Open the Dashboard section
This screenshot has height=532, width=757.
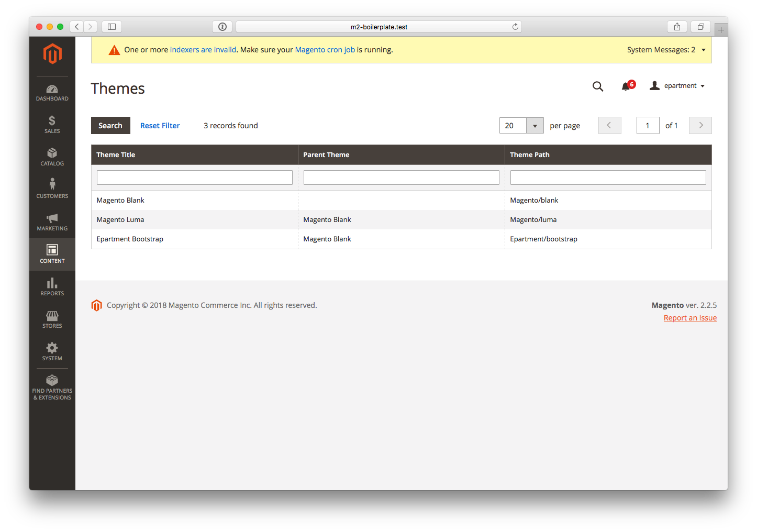[x=52, y=93]
